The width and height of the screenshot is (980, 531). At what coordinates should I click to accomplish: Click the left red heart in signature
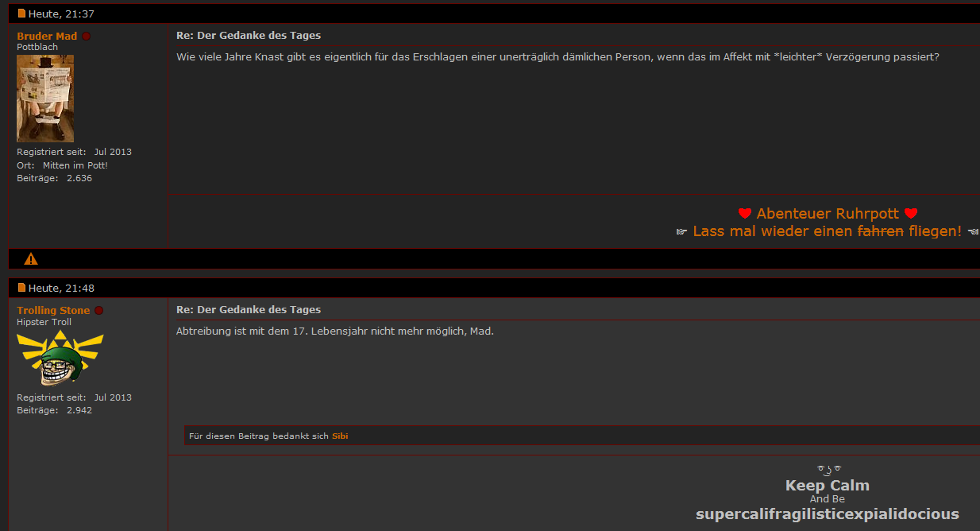coord(745,213)
